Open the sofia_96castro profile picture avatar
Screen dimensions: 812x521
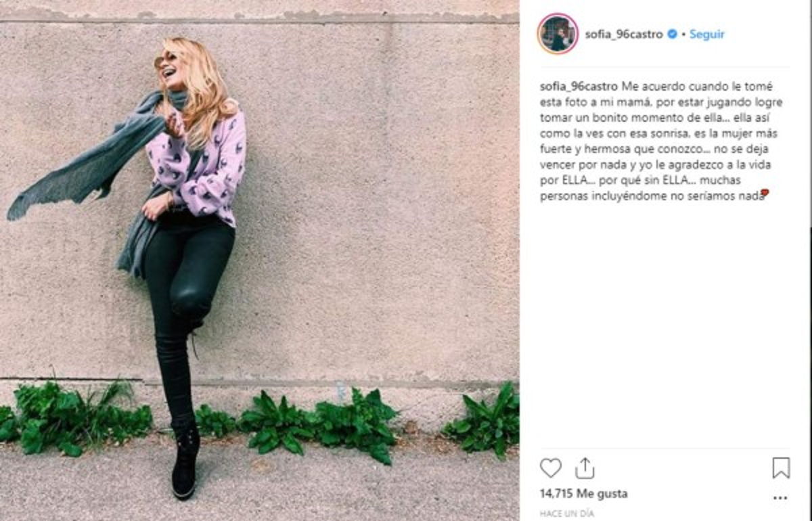point(558,34)
